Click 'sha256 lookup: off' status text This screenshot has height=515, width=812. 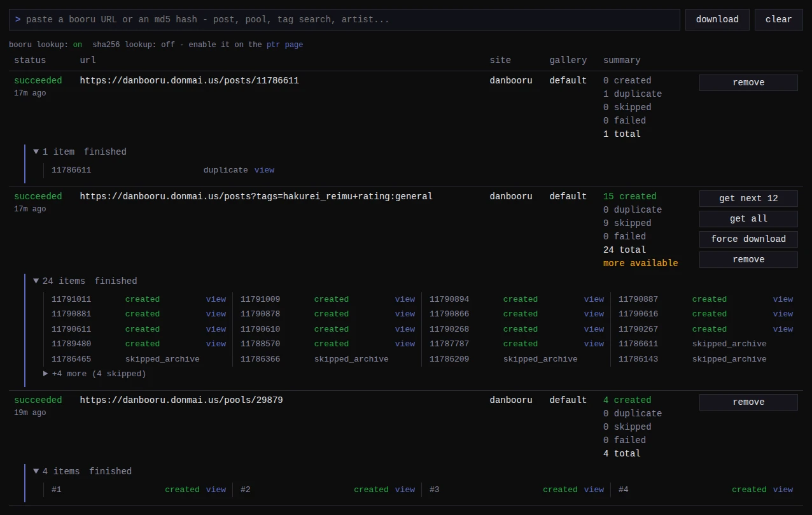coord(134,45)
